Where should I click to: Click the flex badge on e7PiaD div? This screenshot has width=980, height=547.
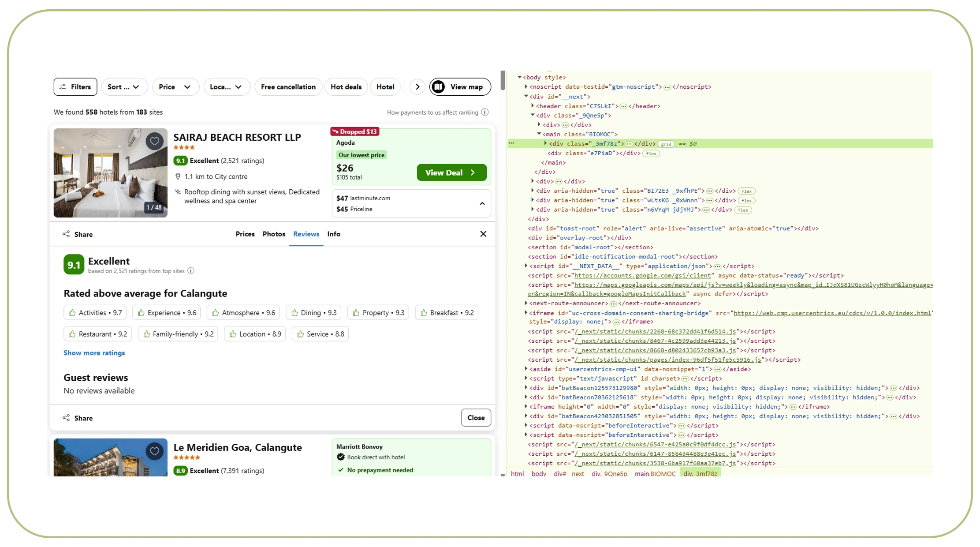[651, 154]
